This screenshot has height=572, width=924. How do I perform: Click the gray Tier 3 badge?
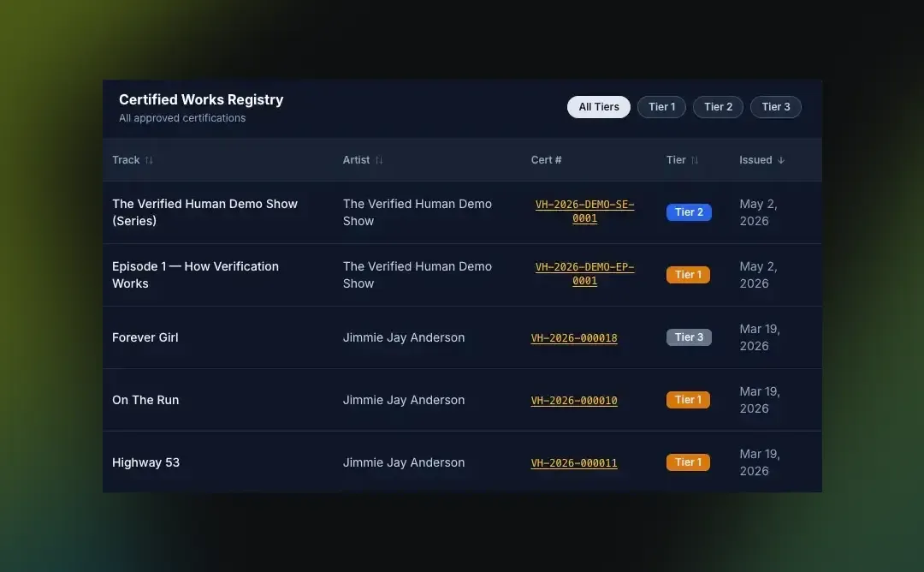point(689,337)
